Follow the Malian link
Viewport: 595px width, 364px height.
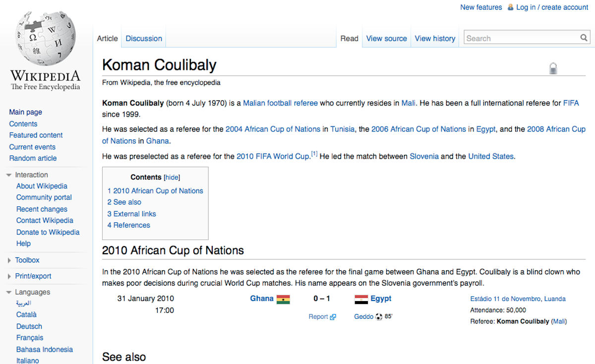point(254,103)
